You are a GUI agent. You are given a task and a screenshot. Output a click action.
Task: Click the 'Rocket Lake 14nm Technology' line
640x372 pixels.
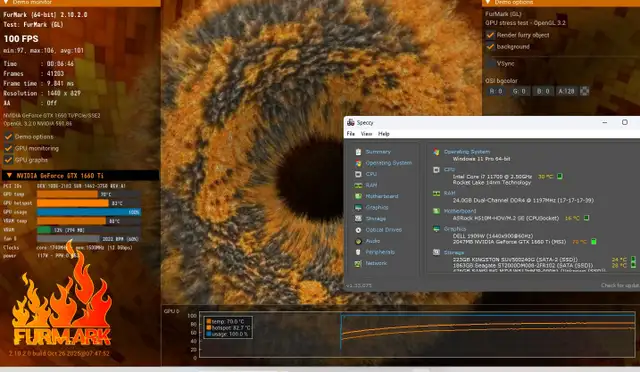tap(492, 183)
